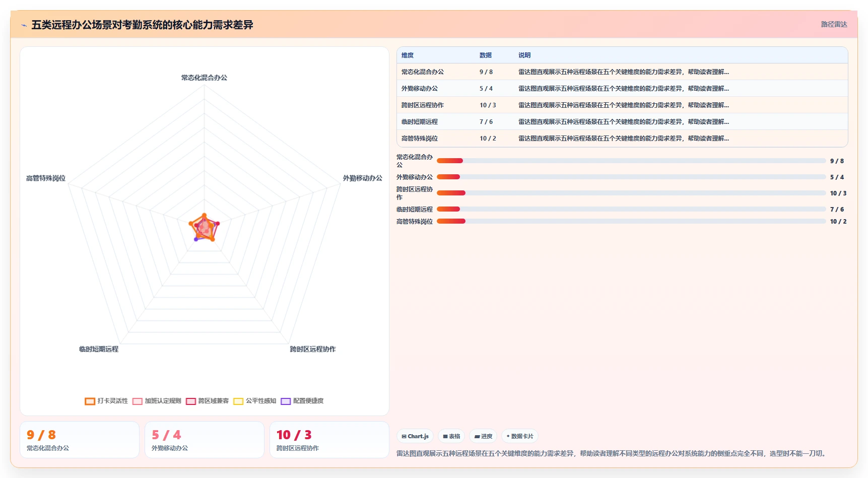Select the 常态化混合办公 table row name

coord(423,72)
